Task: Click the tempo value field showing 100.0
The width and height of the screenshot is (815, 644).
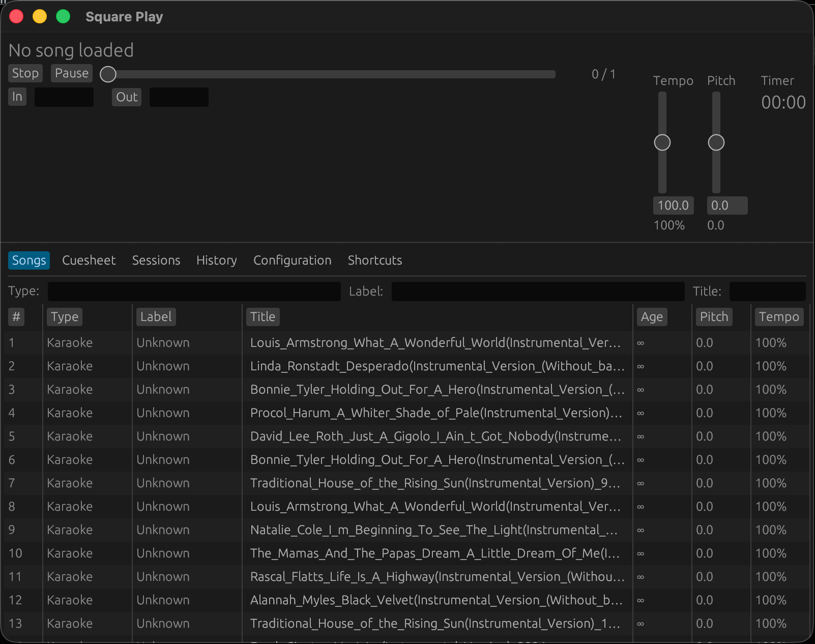Action: point(673,206)
